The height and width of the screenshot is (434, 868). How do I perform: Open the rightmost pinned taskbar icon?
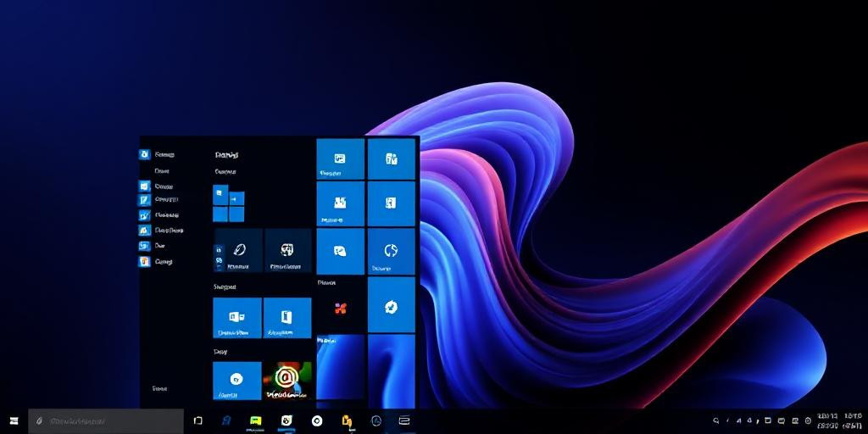pyautogui.click(x=404, y=420)
